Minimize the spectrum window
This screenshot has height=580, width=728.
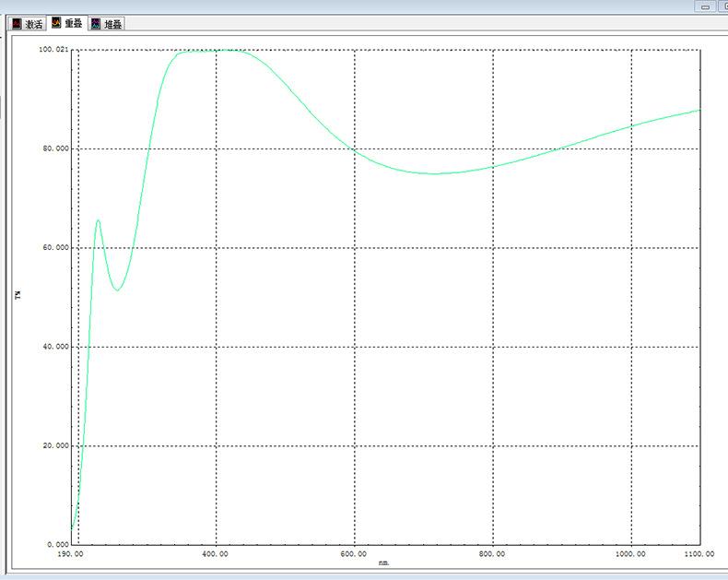coord(706,6)
